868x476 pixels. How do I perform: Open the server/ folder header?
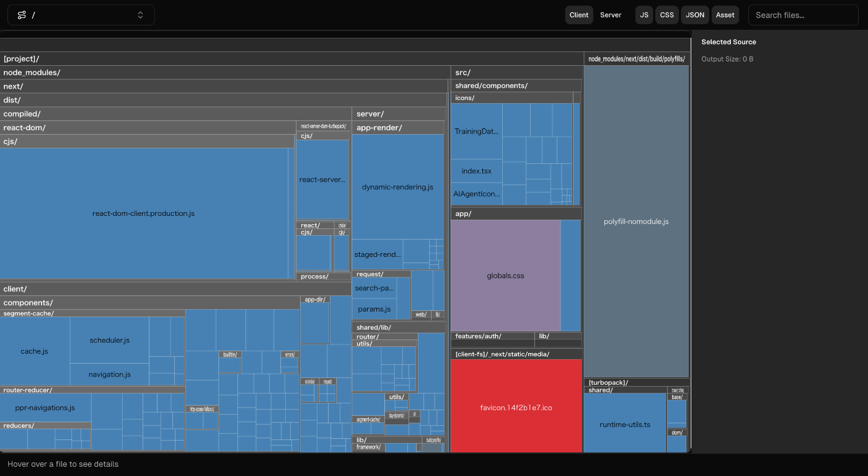[399, 114]
